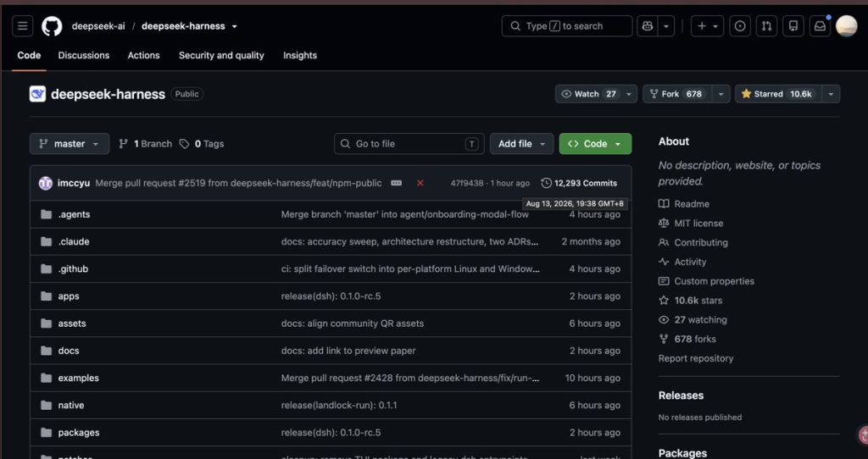Open the hamburger navigation menu
Screen dimensions: 868x459
[22, 26]
